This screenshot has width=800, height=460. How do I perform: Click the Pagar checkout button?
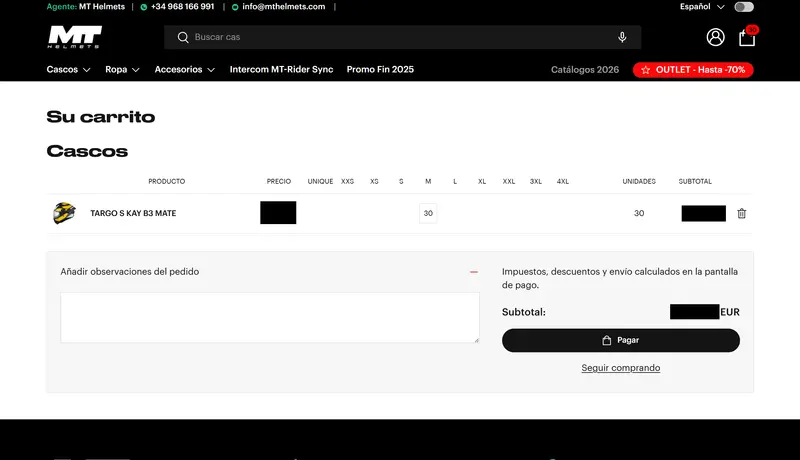click(x=620, y=340)
